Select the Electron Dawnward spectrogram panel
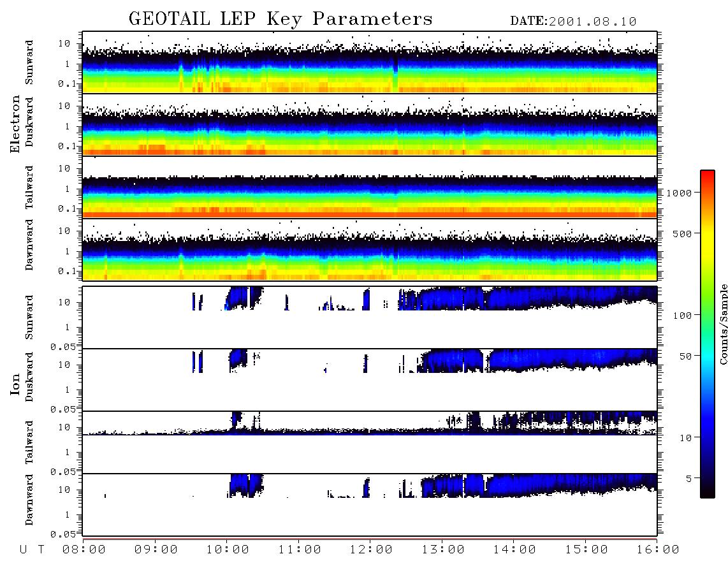The image size is (728, 561). [x=370, y=249]
